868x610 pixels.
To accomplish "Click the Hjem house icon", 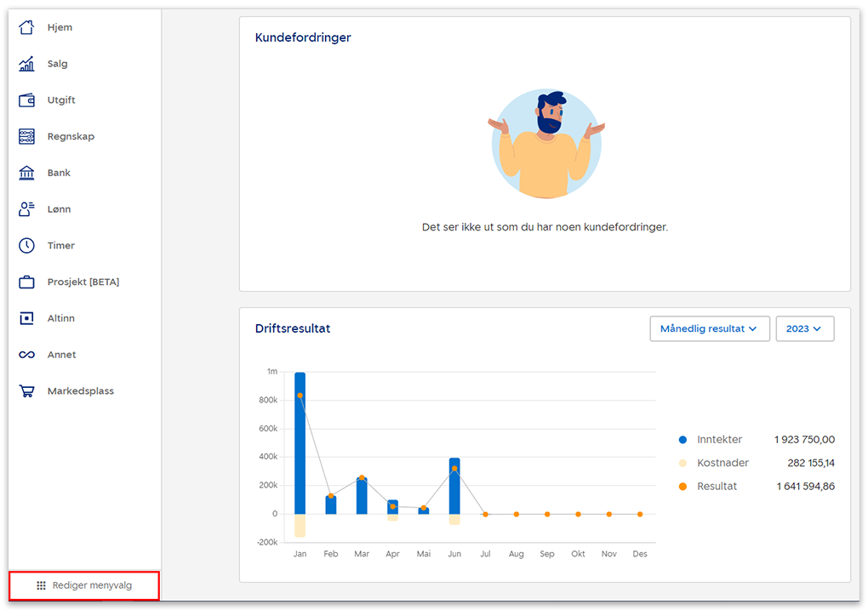I will point(26,27).
